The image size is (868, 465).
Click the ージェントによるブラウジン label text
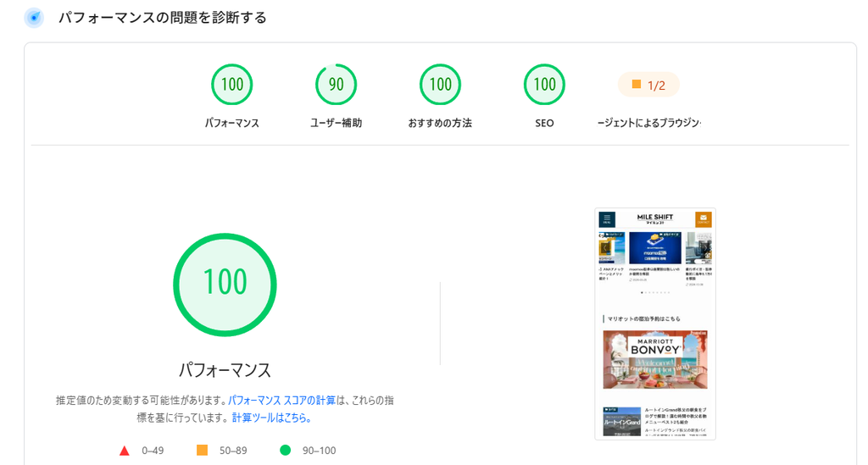coord(648,123)
